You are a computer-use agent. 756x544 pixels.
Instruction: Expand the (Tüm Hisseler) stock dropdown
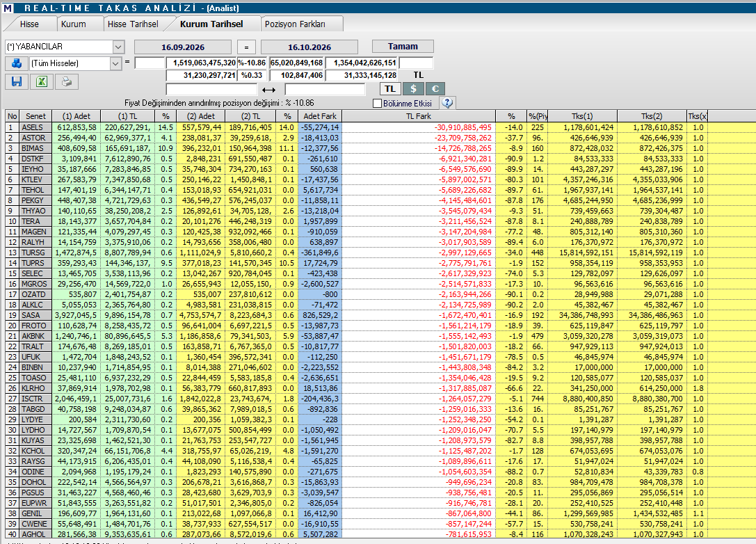[x=115, y=63]
